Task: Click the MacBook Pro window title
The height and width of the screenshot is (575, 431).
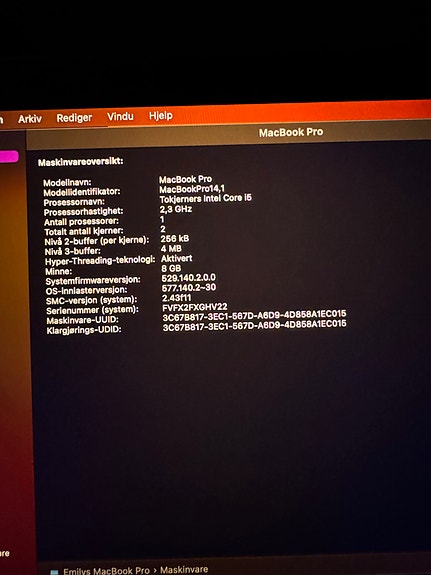Action: click(x=291, y=132)
